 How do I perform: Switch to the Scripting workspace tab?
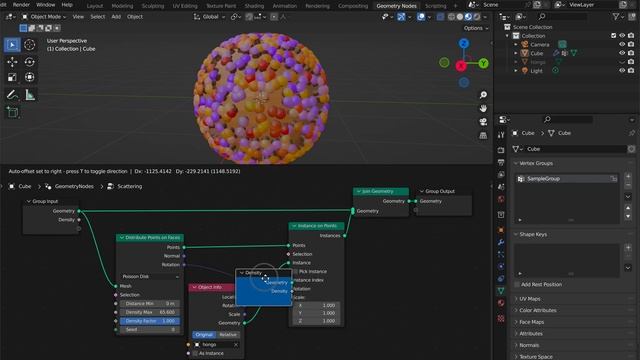[436, 6]
